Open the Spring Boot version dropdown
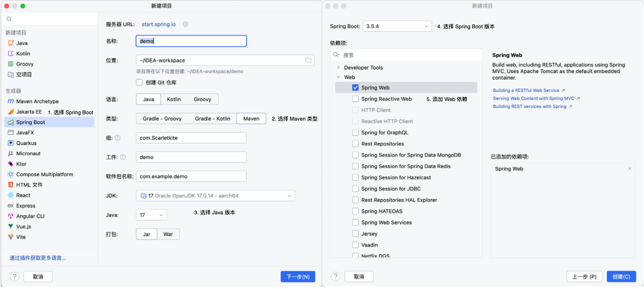 (397, 26)
